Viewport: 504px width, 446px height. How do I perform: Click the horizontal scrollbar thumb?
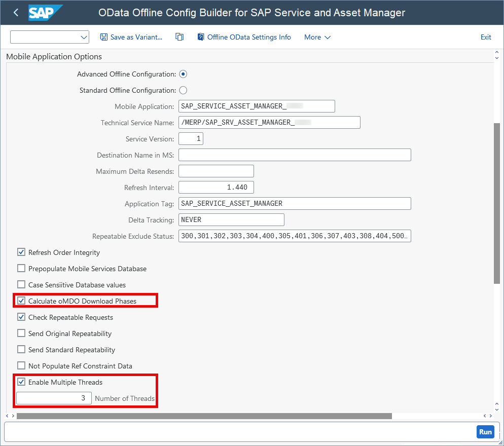204,416
